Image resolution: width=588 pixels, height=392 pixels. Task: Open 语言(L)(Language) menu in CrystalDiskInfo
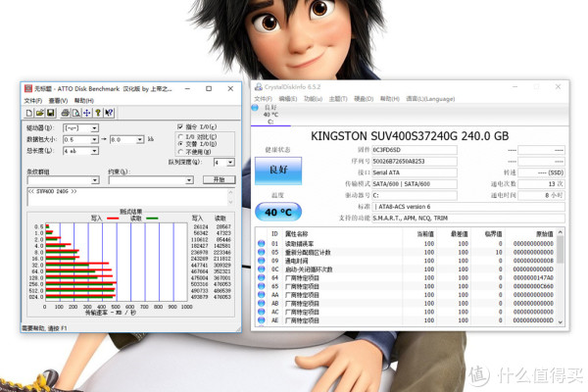point(430,99)
